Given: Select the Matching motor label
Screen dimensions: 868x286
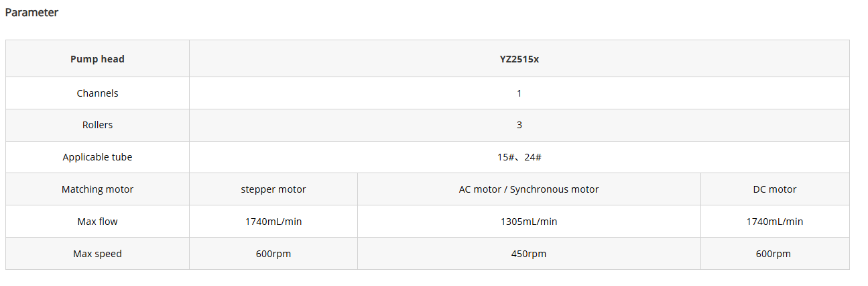Looking at the screenshot, I should (x=98, y=189).
